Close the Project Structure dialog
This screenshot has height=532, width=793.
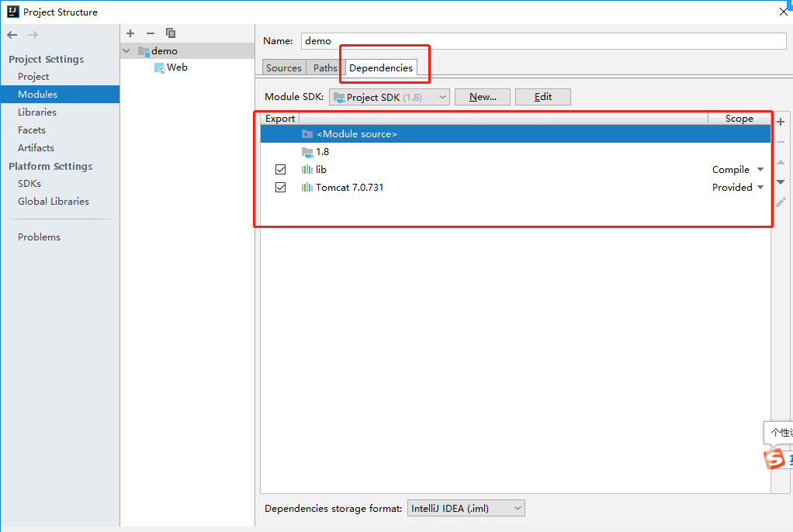point(784,12)
